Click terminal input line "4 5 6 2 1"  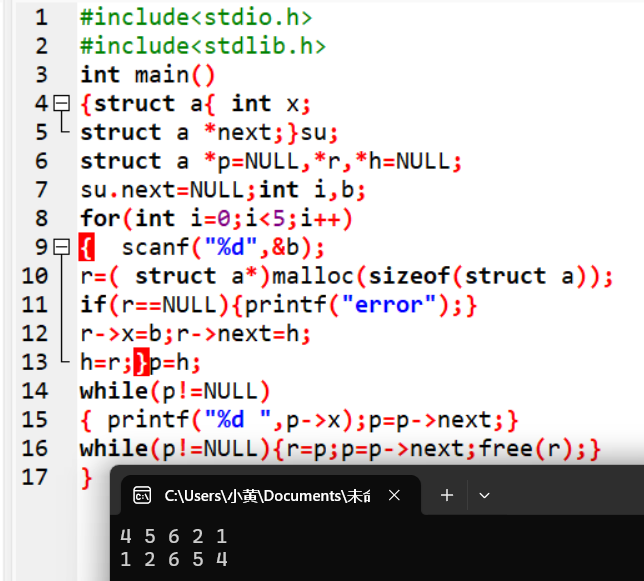point(173,536)
